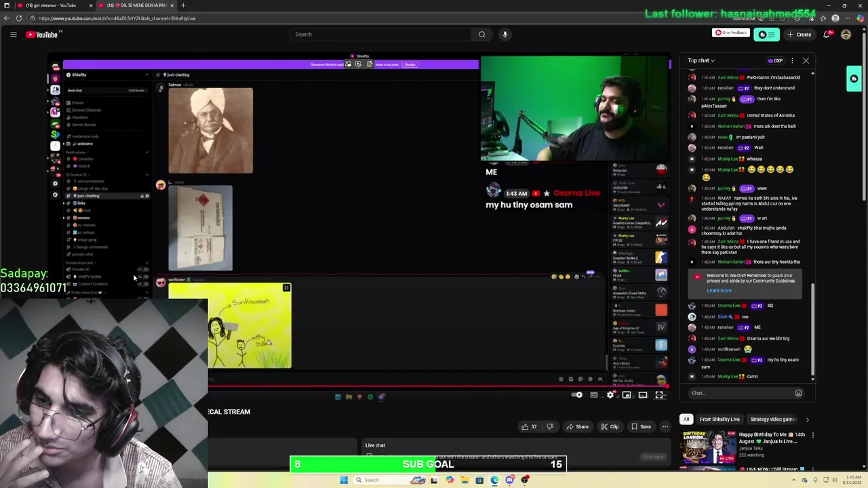This screenshot has height=488, width=868.
Task: Show more filter chips with right arrow
Action: pyautogui.click(x=807, y=420)
